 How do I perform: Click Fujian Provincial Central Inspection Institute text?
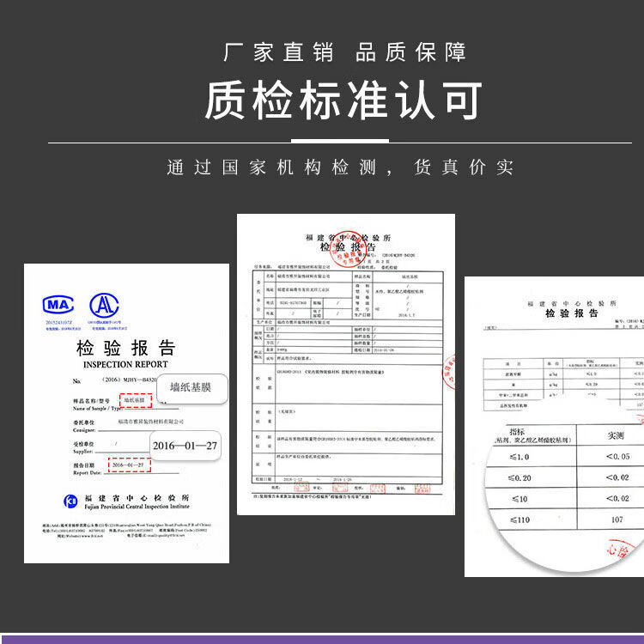pos(137,507)
